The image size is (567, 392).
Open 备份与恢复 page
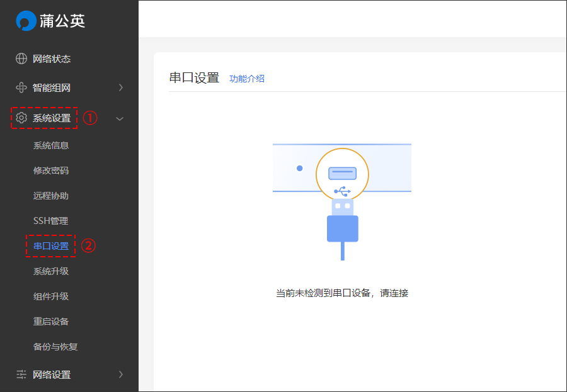[55, 347]
